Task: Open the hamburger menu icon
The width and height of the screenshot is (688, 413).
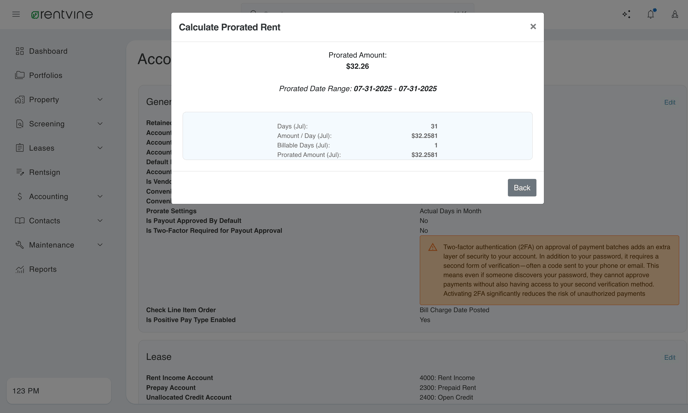Action: (x=16, y=14)
